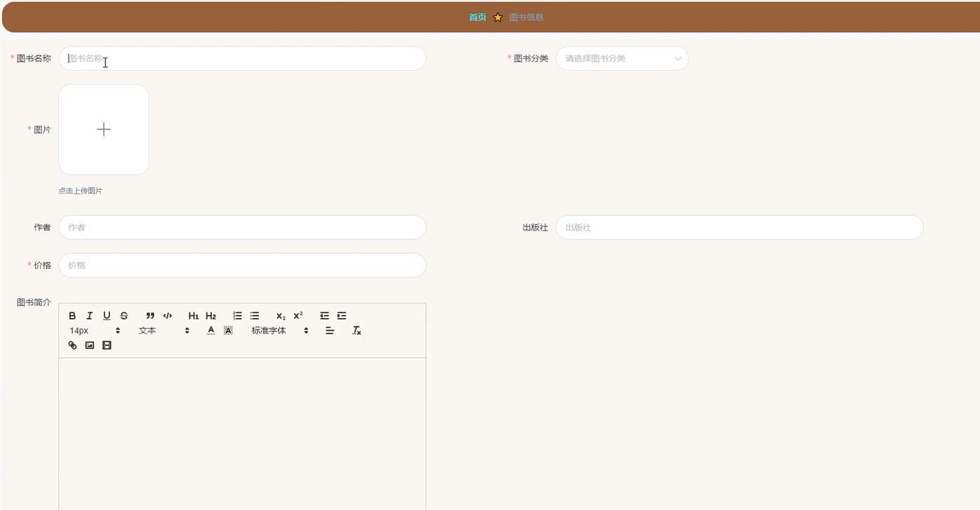Increase the text indent
Viewport: 980px width, 510px height.
(341, 316)
